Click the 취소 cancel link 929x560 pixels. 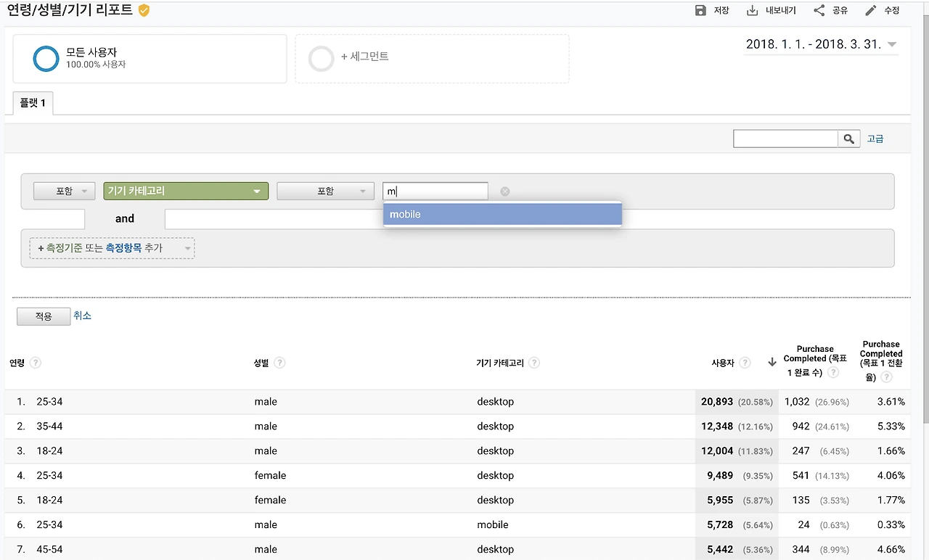click(x=82, y=316)
